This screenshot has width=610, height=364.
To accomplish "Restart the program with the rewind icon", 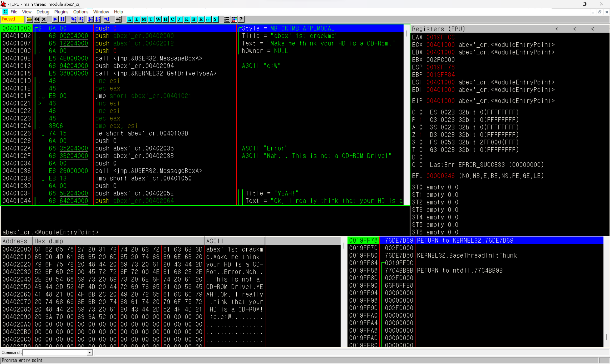I will point(37,19).
